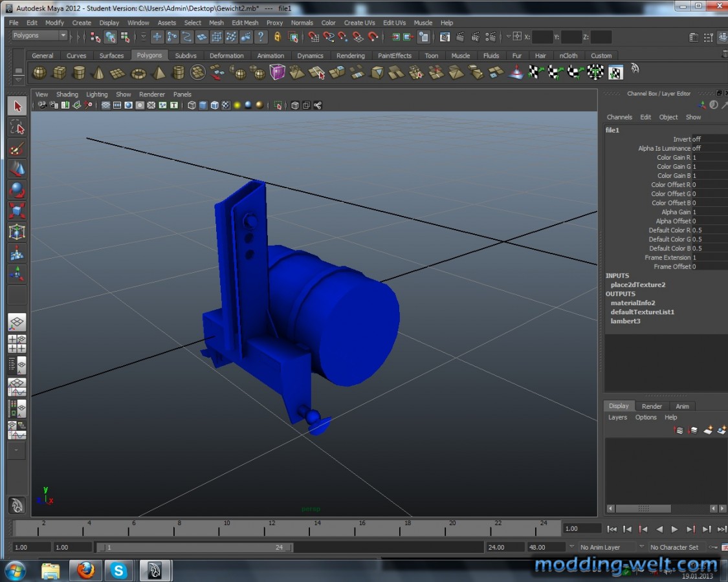The height and width of the screenshot is (582, 728).
Task: Select the Move tool in the toolbox
Action: point(17,169)
